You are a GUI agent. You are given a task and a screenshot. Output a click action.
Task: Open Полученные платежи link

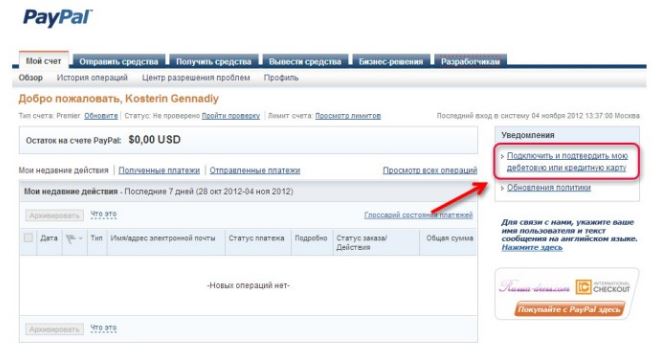(x=159, y=170)
